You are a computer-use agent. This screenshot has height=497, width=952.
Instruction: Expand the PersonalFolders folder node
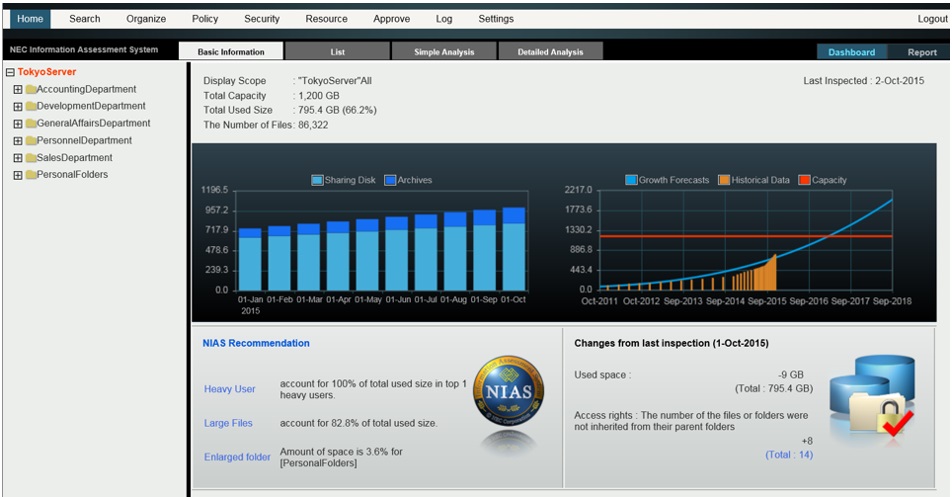coord(18,175)
